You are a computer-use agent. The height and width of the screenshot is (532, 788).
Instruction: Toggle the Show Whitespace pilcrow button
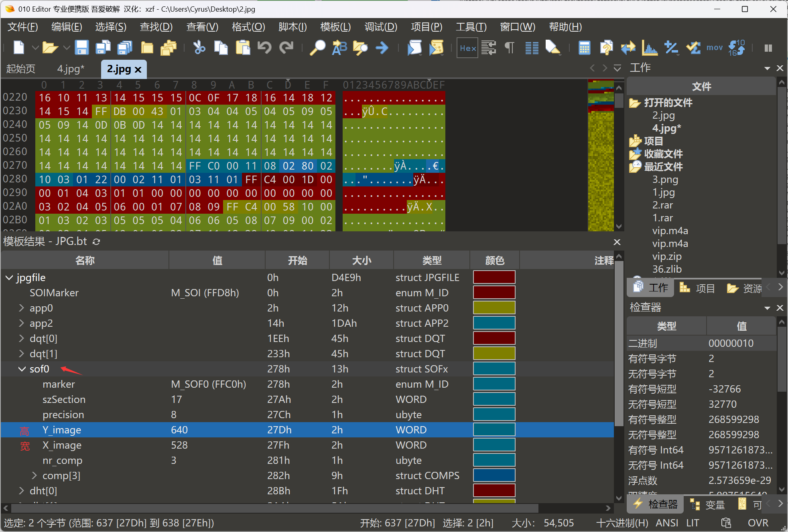510,48
